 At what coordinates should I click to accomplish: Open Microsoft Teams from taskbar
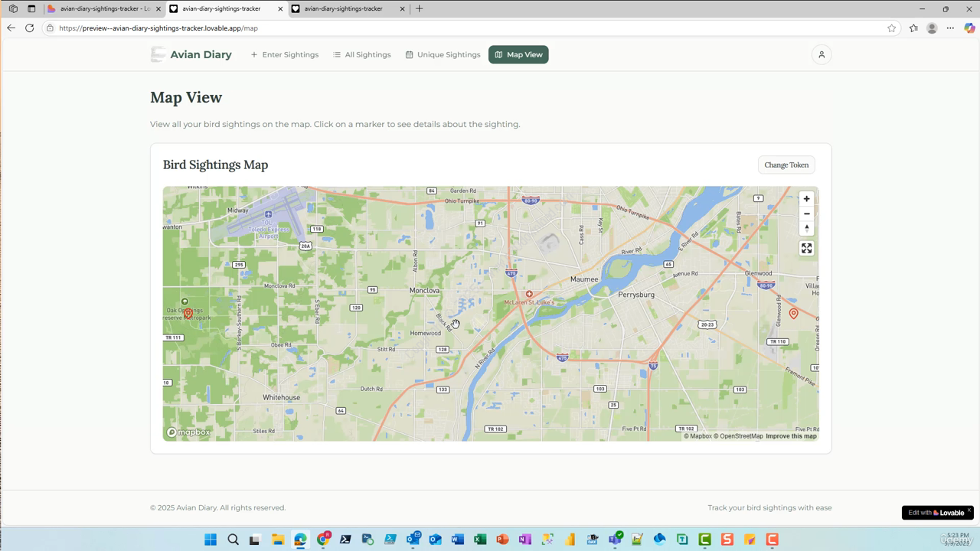(615, 540)
